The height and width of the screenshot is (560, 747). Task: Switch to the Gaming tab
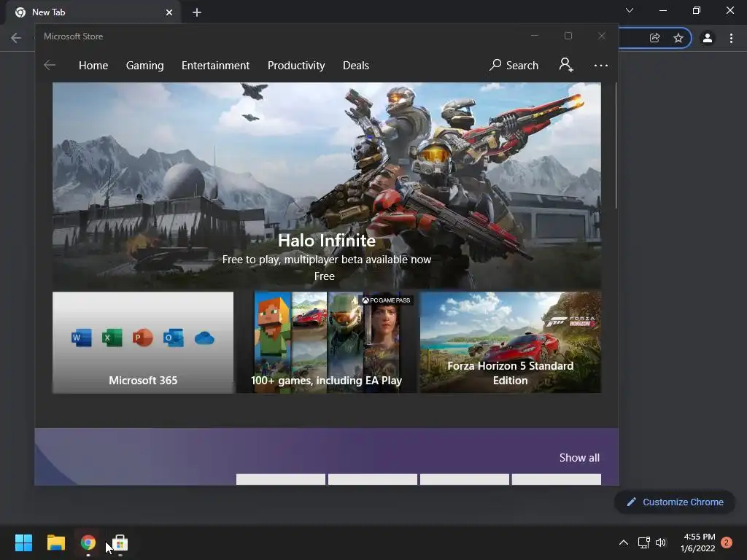pyautogui.click(x=145, y=65)
